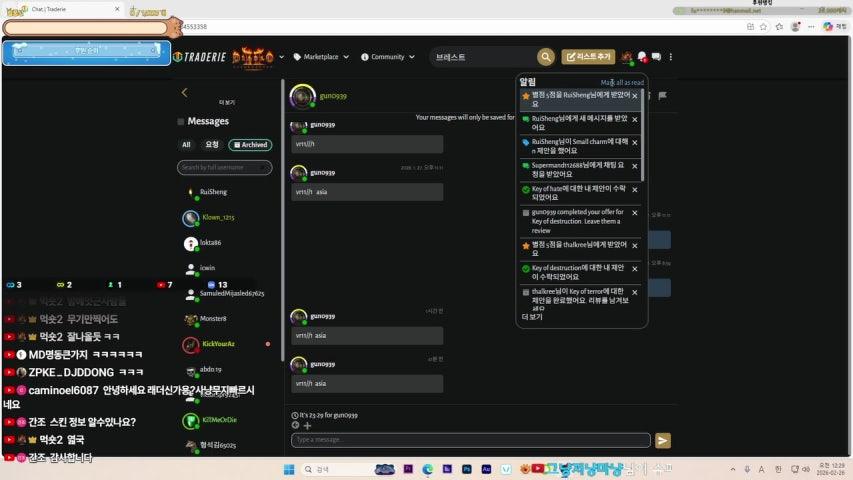Click the gun0939 avatar in chat header
The height and width of the screenshot is (480, 853).
(x=302, y=96)
